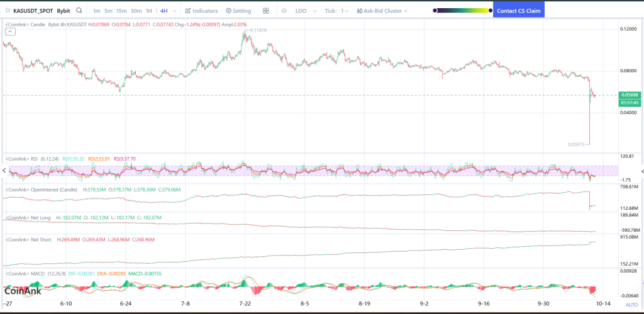Switch the chart to the 1H timeframe
This screenshot has height=314, width=644.
(148, 11)
